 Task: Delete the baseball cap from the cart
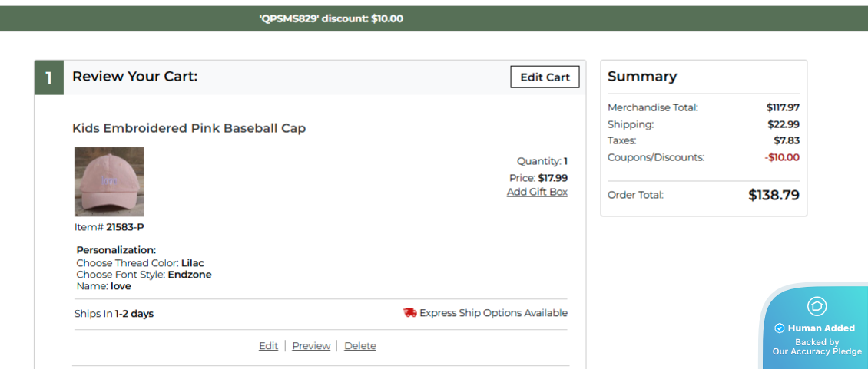[x=359, y=346]
